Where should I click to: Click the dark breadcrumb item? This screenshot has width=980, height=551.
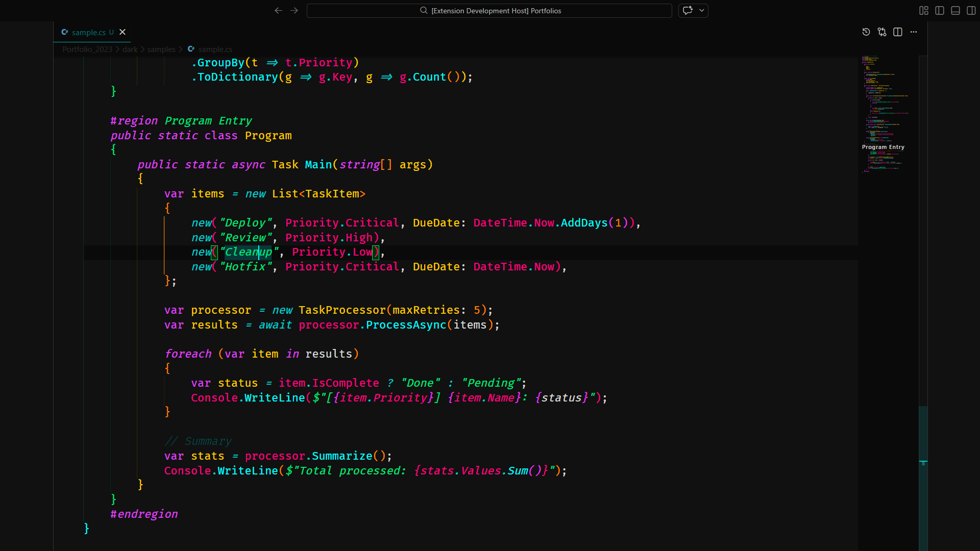coord(130,49)
